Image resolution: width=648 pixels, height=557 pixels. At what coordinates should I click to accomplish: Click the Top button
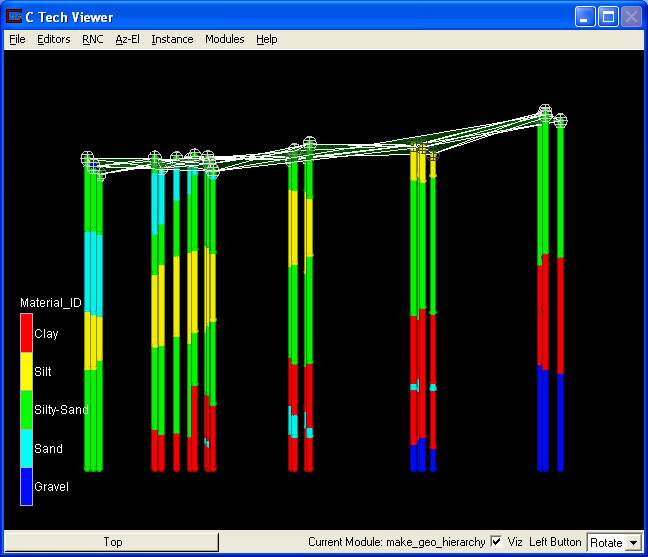pyautogui.click(x=112, y=542)
